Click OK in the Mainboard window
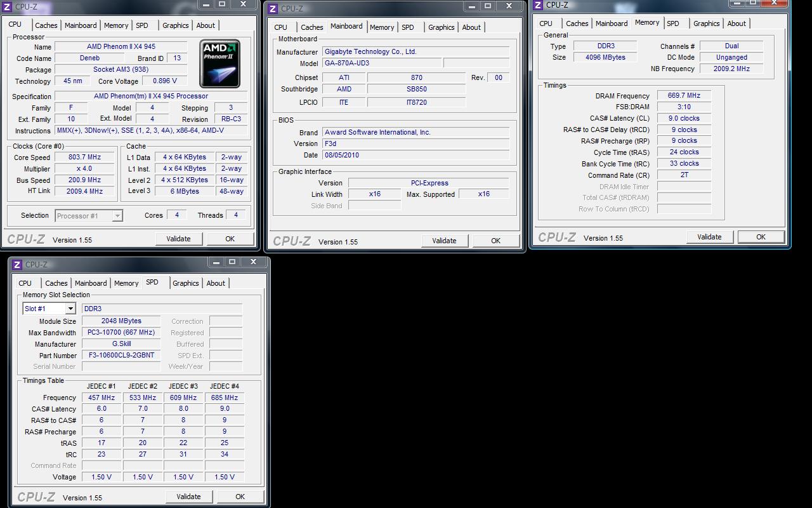Image resolution: width=812 pixels, height=508 pixels. click(495, 241)
